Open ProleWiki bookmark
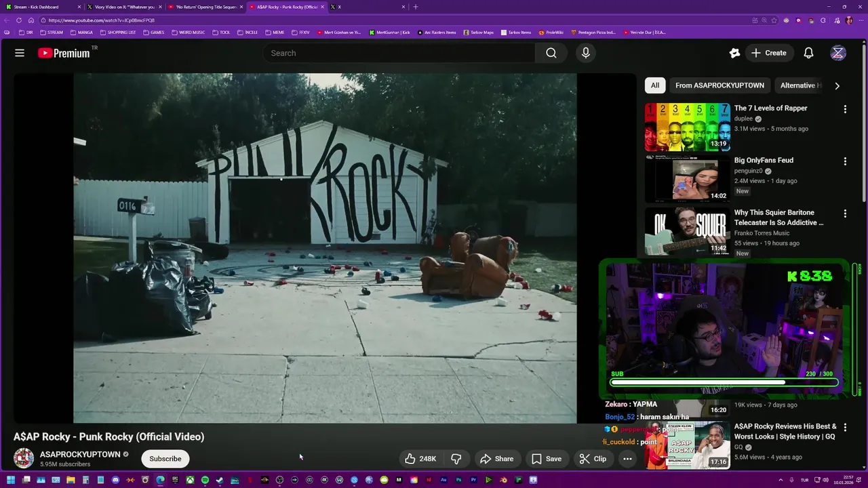The image size is (868, 488). [x=551, y=32]
